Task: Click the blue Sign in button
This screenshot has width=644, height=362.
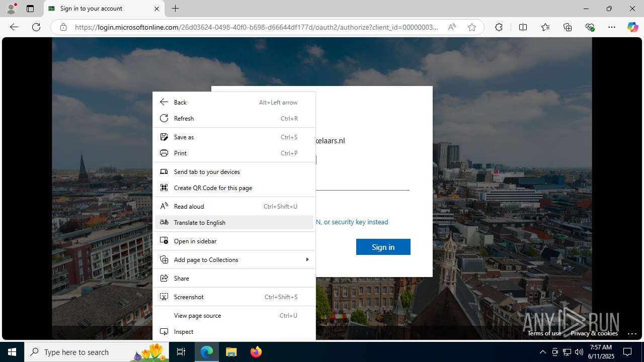Action: coord(383,247)
